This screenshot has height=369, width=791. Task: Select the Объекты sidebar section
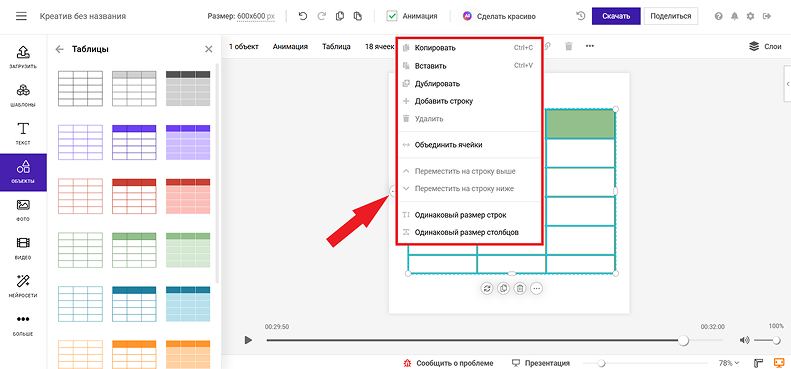click(x=23, y=172)
